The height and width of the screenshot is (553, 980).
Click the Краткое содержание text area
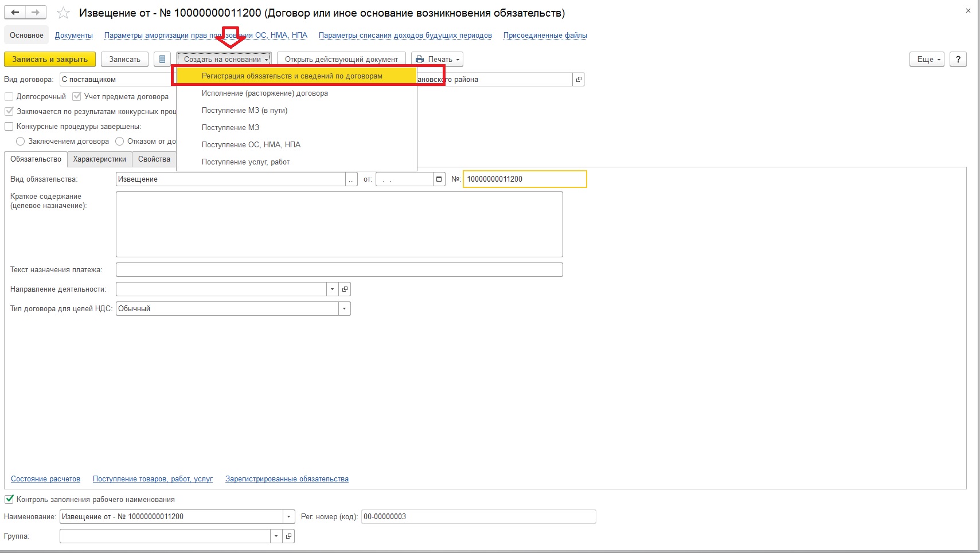pos(339,225)
